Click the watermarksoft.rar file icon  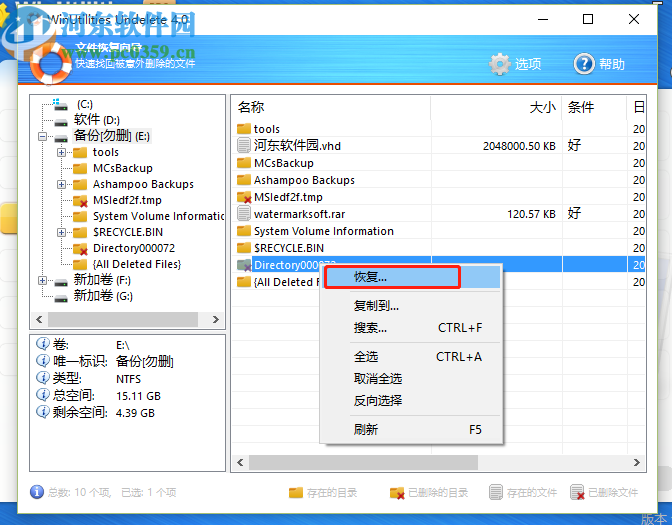click(244, 213)
